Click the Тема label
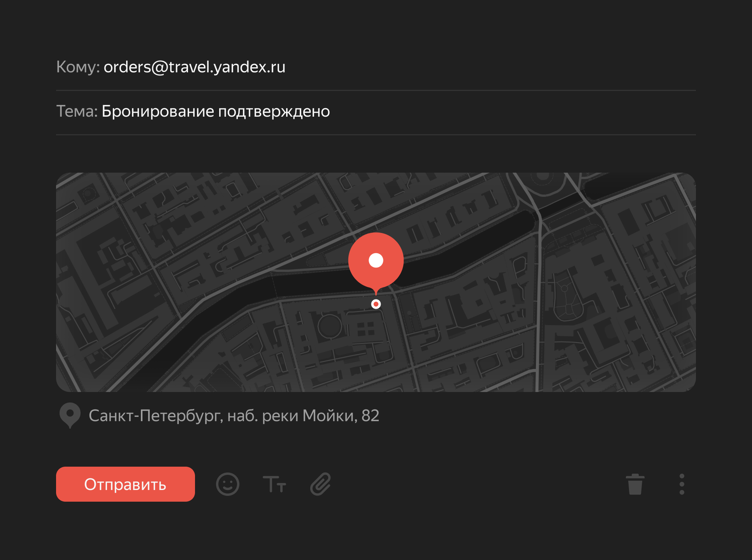The height and width of the screenshot is (560, 752). (77, 111)
